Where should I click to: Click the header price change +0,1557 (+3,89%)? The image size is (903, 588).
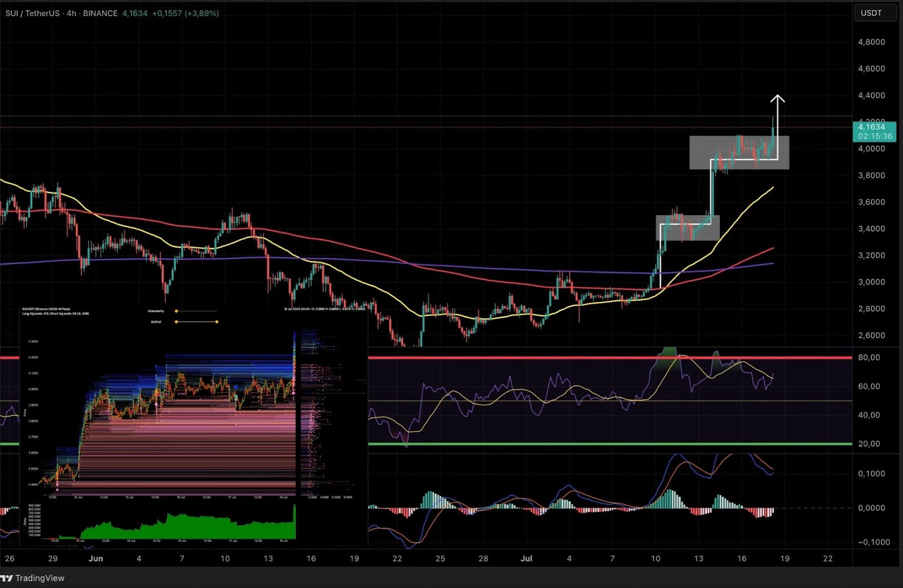[185, 13]
